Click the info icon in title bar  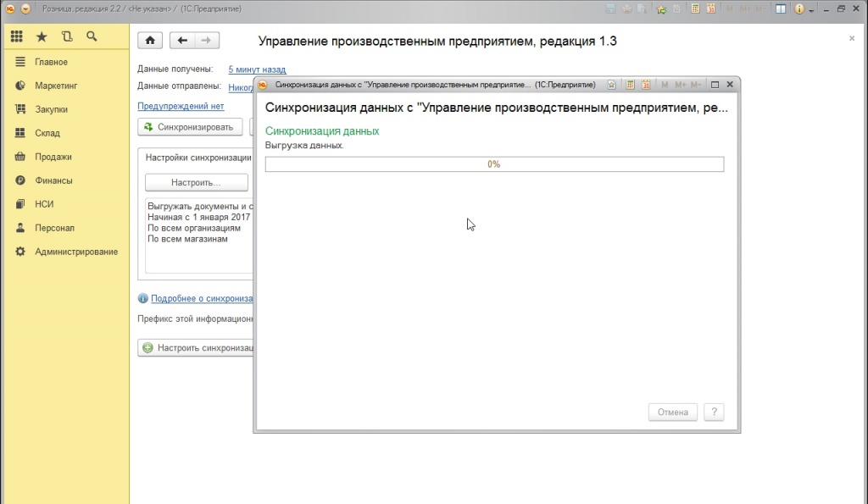(x=798, y=8)
